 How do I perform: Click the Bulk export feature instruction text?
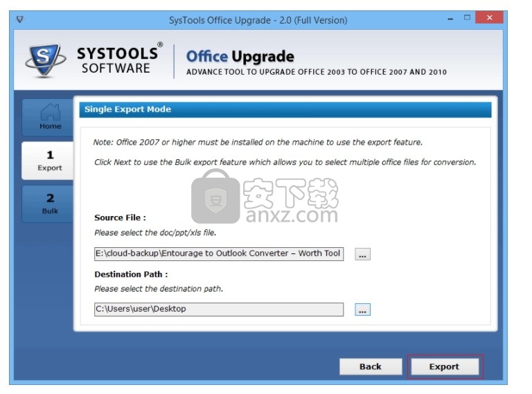click(x=285, y=163)
